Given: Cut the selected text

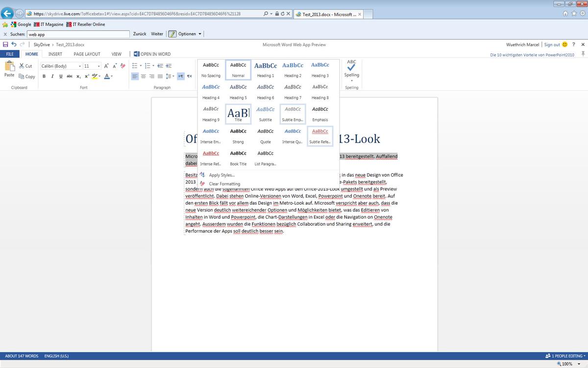Looking at the screenshot, I should 25,66.
